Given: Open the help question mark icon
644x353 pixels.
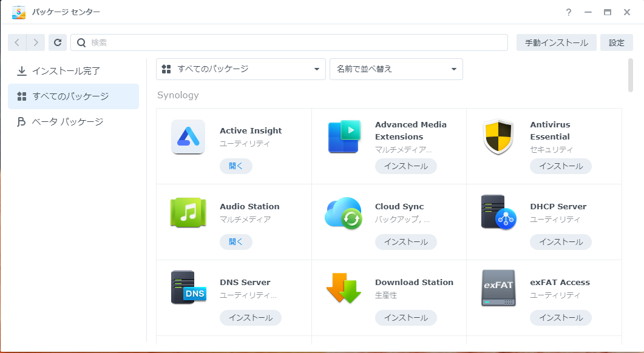Looking at the screenshot, I should tap(568, 12).
